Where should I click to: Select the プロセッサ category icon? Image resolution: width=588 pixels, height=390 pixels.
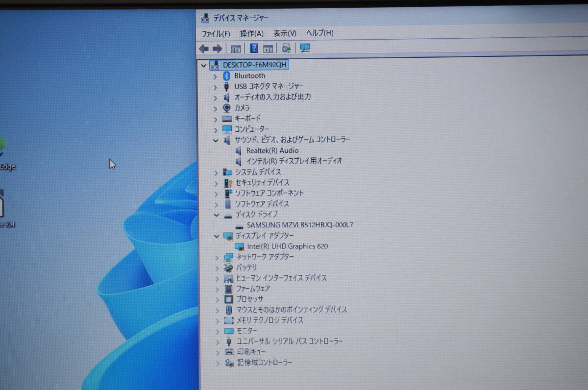click(x=228, y=299)
